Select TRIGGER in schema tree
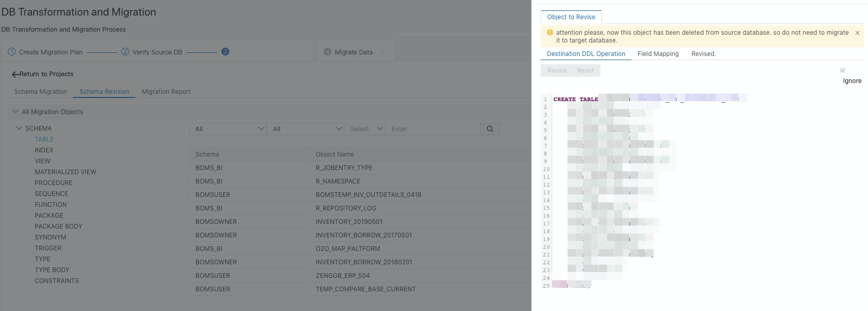This screenshot has width=868, height=311. [48, 248]
